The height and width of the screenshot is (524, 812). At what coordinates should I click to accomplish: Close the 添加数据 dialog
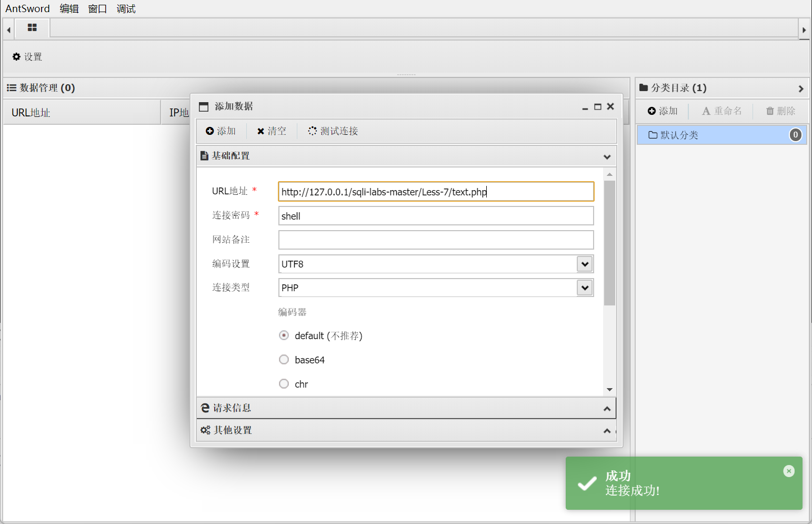tap(610, 106)
